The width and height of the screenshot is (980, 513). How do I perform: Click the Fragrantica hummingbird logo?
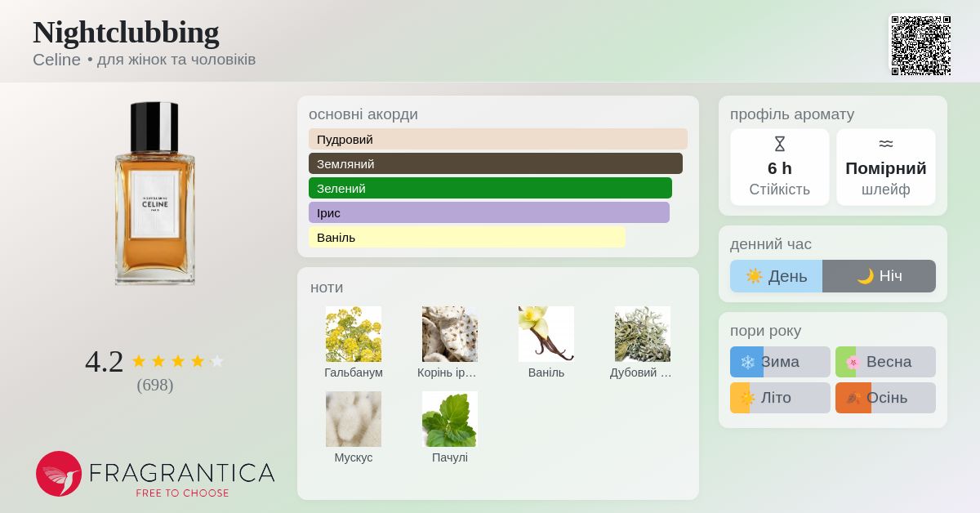59,474
